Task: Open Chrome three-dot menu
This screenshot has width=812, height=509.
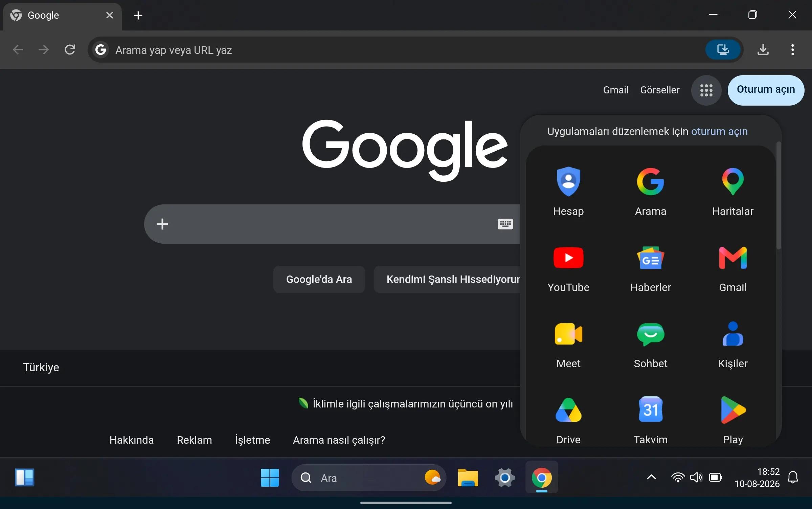Action: pyautogui.click(x=792, y=50)
